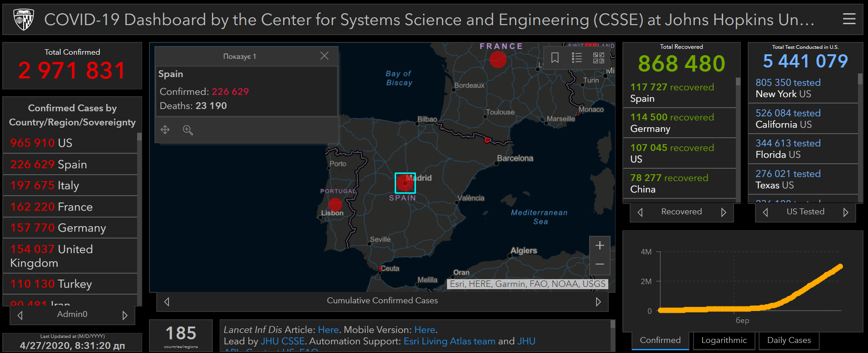Screen dimensions: 868x353
Task: Click right arrow next to Recovered
Action: tap(724, 212)
